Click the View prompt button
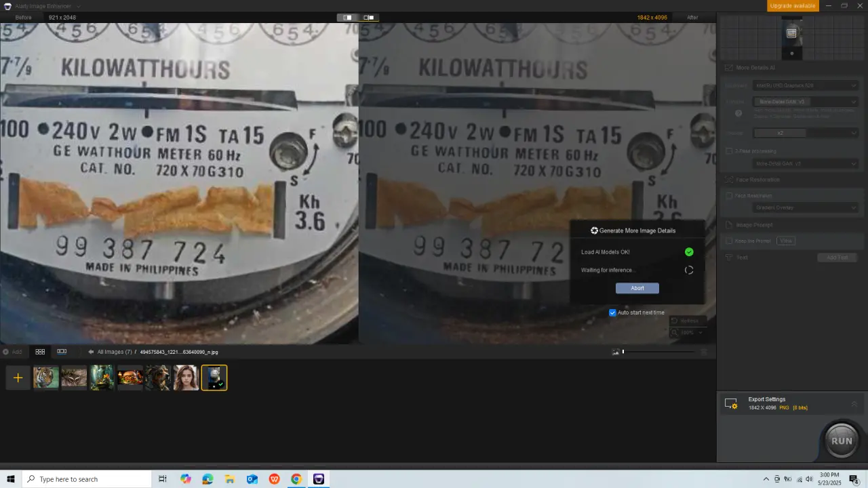The height and width of the screenshot is (488, 868). coord(786,241)
